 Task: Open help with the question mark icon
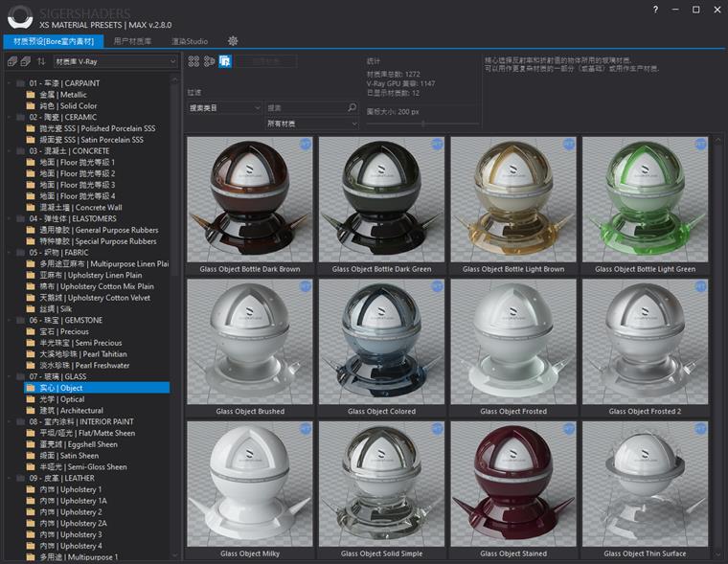(x=655, y=10)
